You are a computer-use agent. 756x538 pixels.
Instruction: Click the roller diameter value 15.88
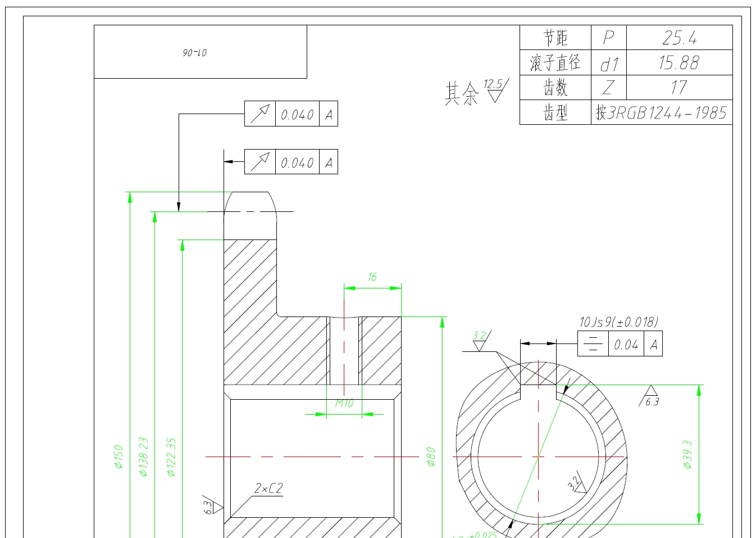(x=679, y=63)
